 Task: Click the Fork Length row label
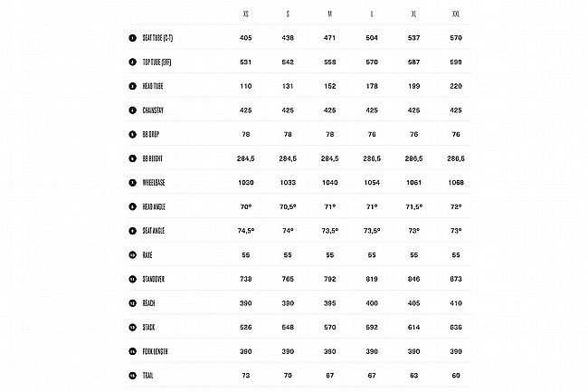[x=155, y=350]
